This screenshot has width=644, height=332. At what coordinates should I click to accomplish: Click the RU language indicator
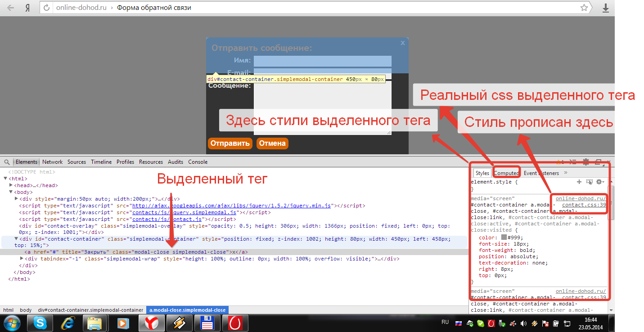(445, 323)
